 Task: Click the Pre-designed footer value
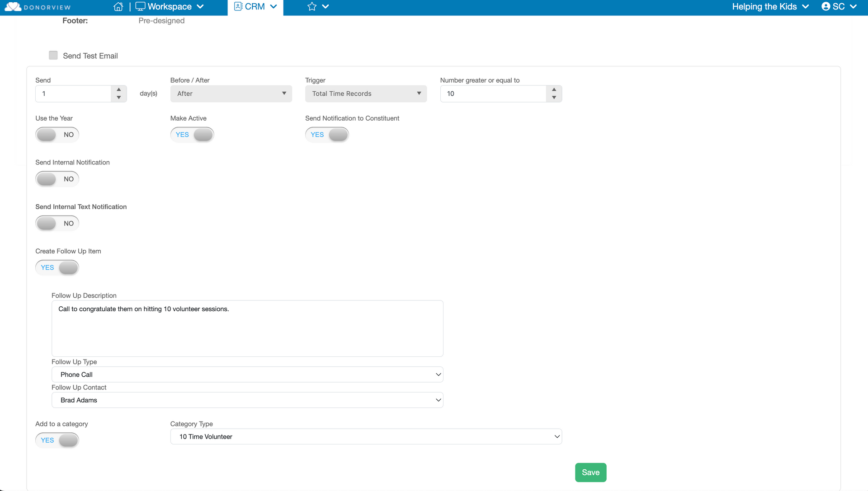click(x=161, y=21)
